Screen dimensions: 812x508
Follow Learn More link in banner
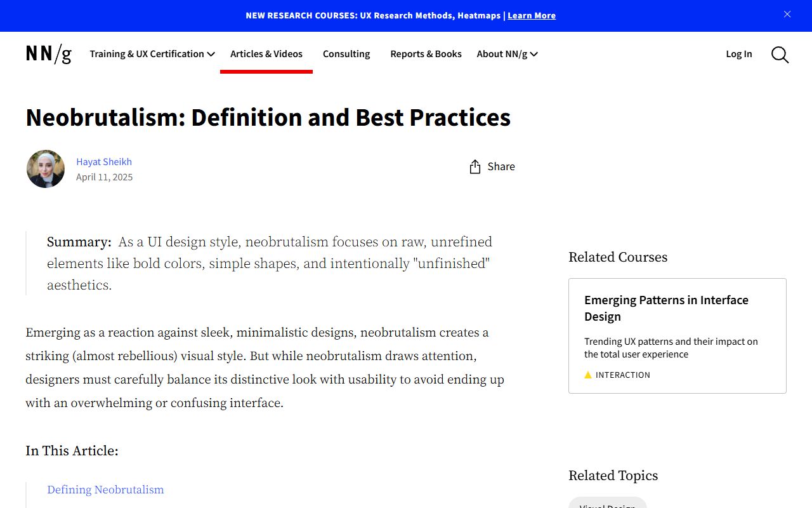(x=532, y=15)
